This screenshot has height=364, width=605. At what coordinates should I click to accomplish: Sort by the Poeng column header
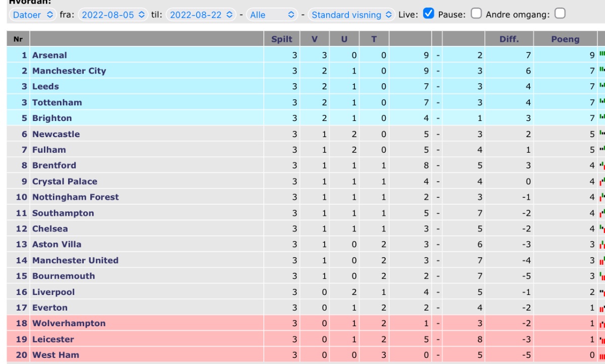tap(565, 39)
